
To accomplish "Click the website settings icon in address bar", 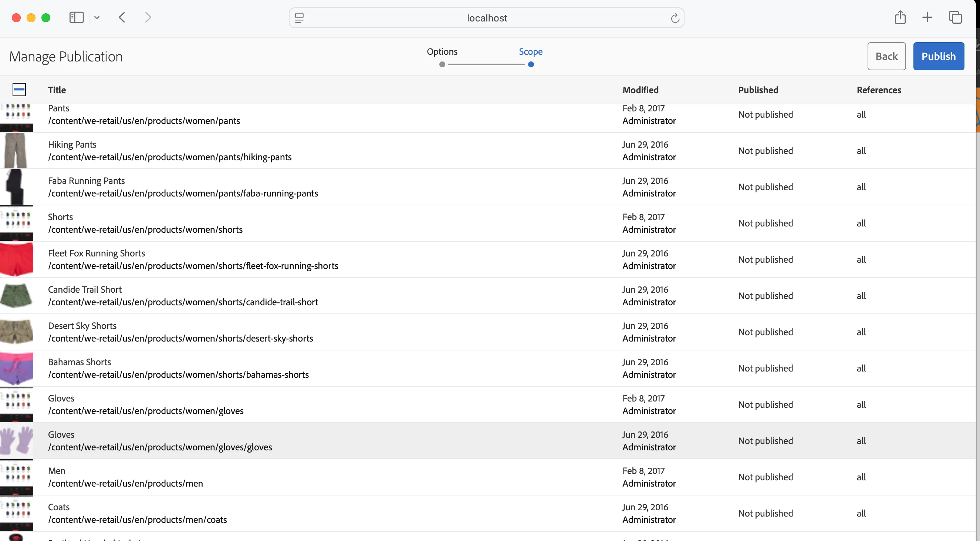I will [300, 18].
